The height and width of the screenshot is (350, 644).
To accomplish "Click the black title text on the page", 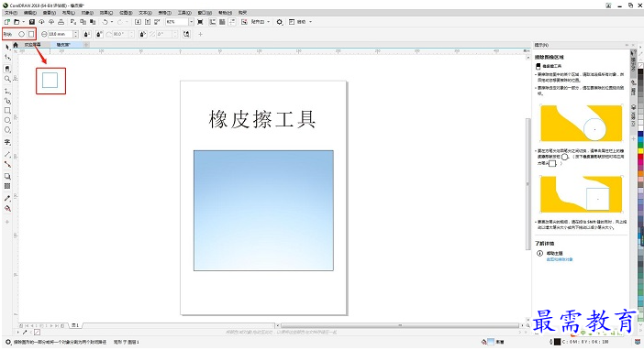I will point(262,119).
